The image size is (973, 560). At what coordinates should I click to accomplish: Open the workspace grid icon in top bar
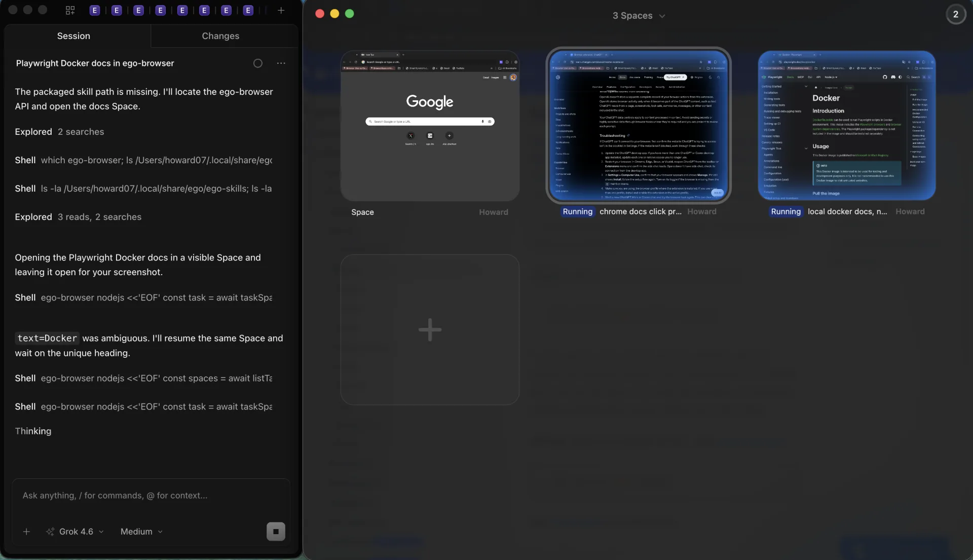(x=70, y=10)
